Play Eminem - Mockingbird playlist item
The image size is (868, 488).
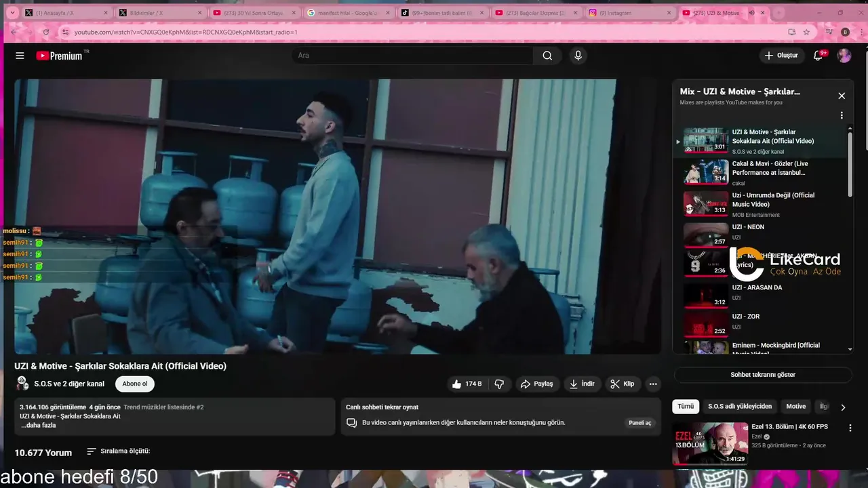pyautogui.click(x=759, y=346)
